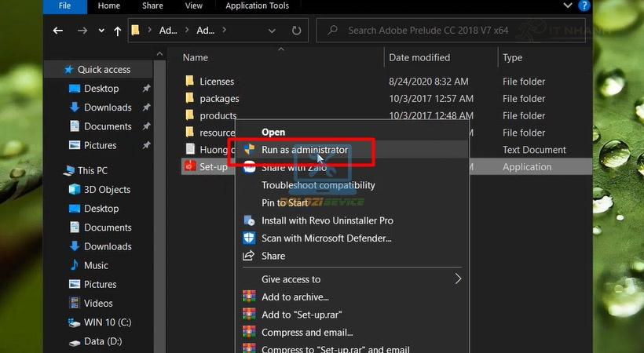Expand the recent locations dropdown arrow

tap(100, 31)
